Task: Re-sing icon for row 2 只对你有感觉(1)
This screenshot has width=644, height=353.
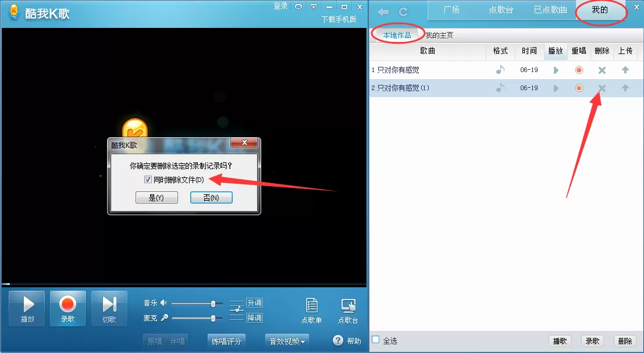Action: (x=579, y=88)
